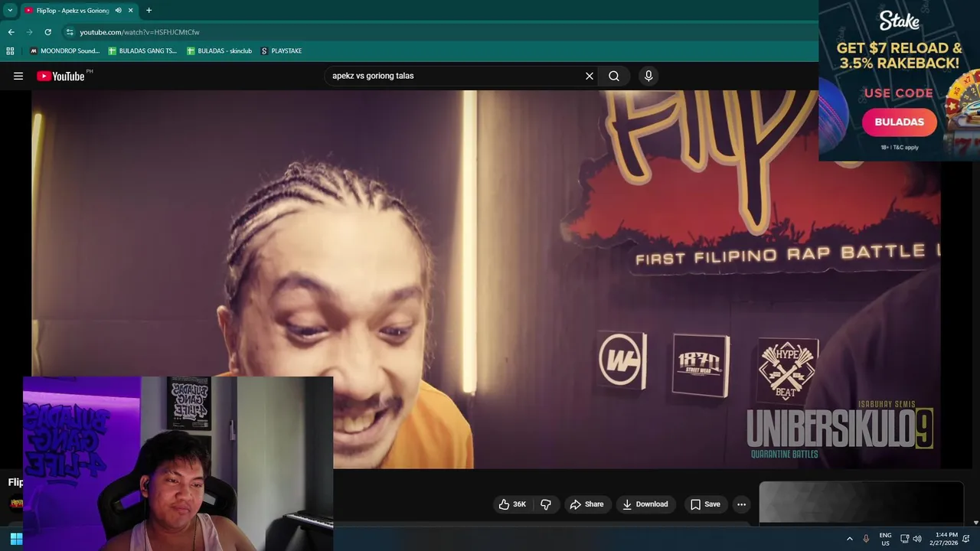
Task: Open more actions three-dot menu
Action: 741,504
